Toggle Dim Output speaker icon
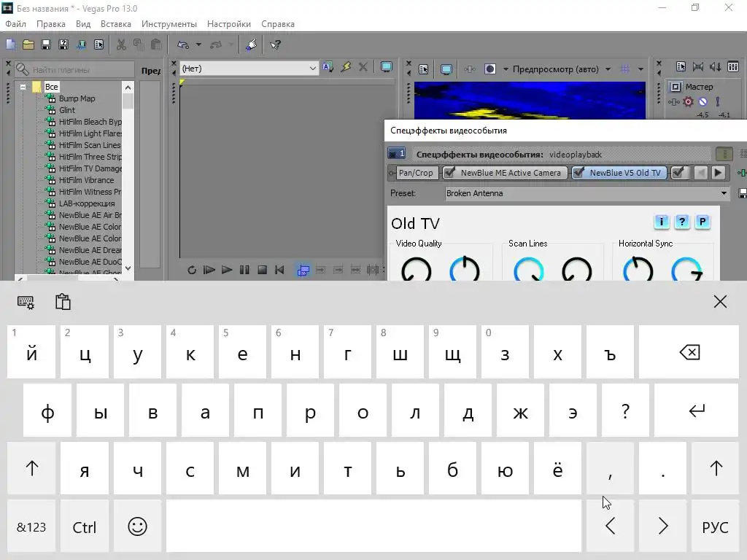The height and width of the screenshot is (560, 747). [716, 66]
